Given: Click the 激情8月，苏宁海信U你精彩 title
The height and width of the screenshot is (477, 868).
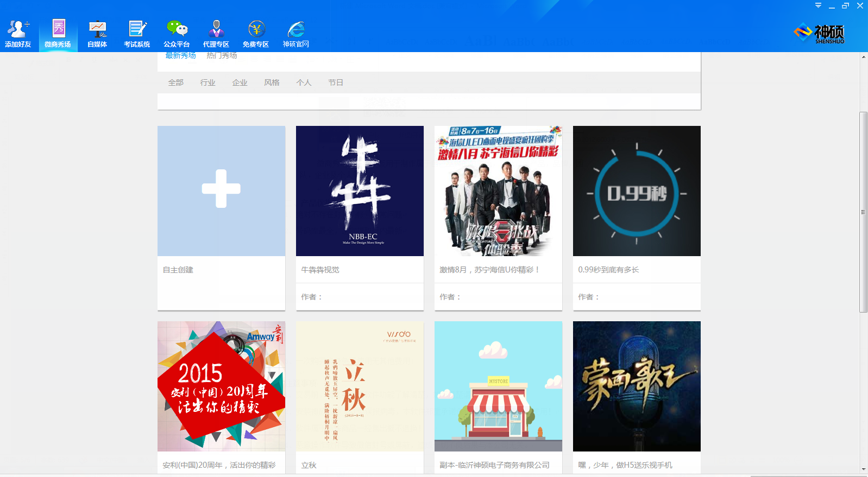Looking at the screenshot, I should 489,270.
